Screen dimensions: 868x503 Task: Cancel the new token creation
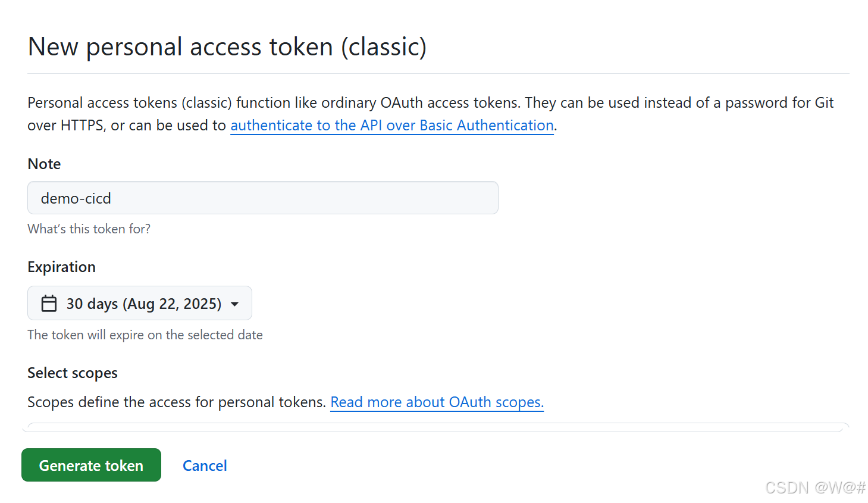pos(205,465)
